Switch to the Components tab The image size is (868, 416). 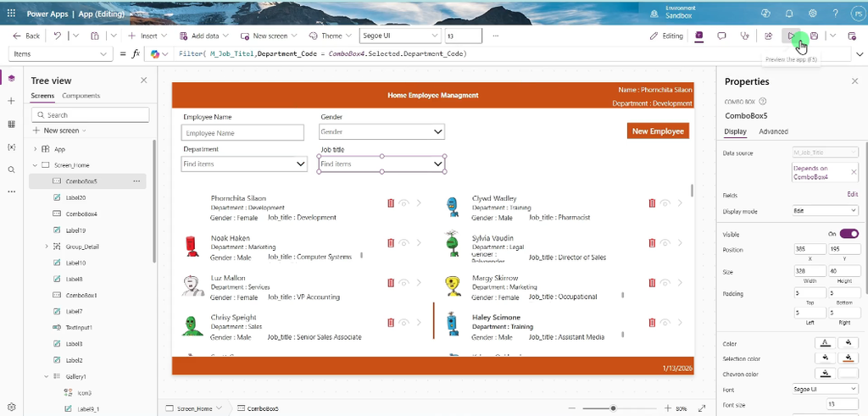click(81, 96)
